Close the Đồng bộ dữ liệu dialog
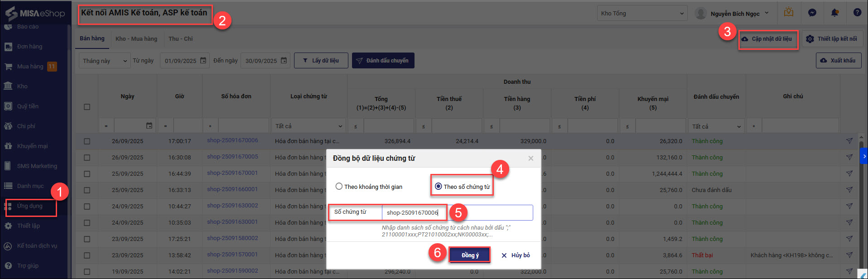 point(530,158)
